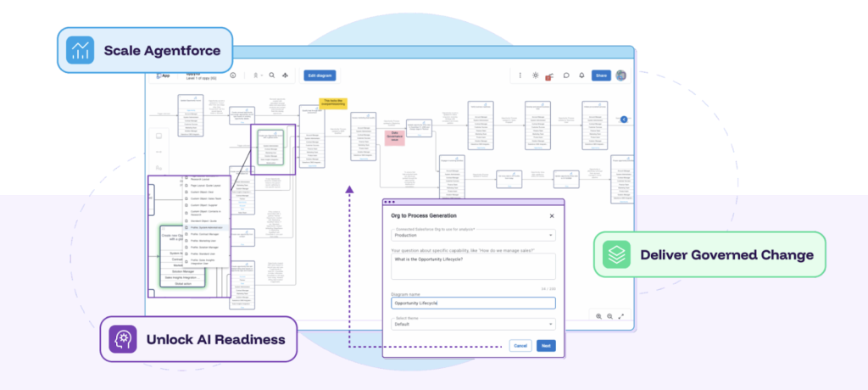Click the App logo in diagram header
The image size is (868, 390).
[163, 75]
